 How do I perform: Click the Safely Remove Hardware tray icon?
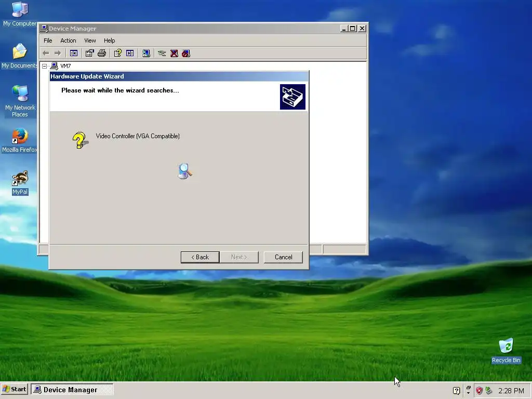[488, 391]
